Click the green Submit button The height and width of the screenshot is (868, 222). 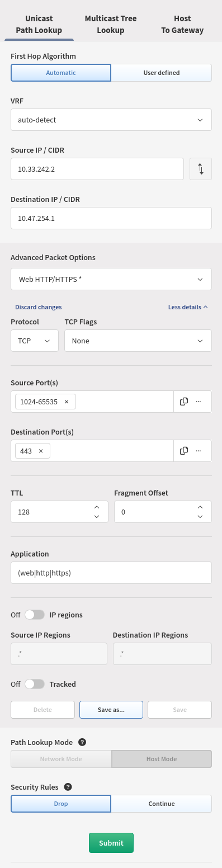[111, 843]
